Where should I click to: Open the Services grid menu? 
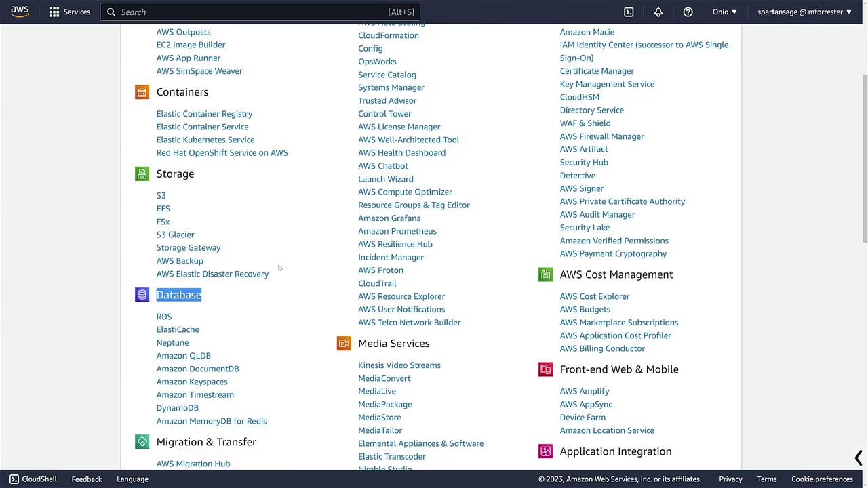(69, 12)
